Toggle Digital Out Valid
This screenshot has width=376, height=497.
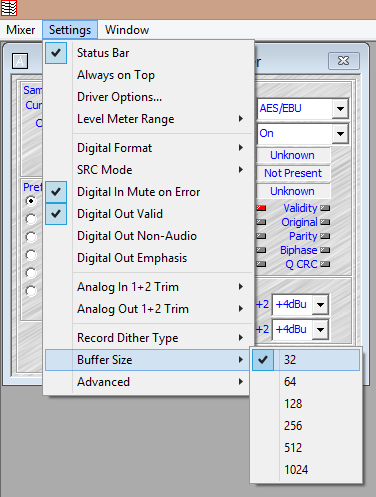(x=148, y=214)
